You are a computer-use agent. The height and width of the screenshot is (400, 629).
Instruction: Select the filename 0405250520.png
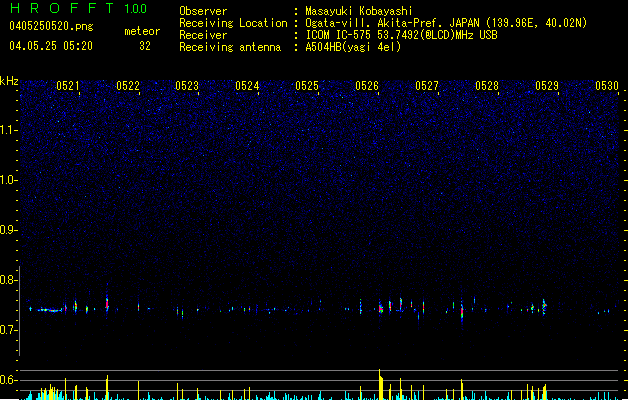pyautogui.click(x=51, y=26)
